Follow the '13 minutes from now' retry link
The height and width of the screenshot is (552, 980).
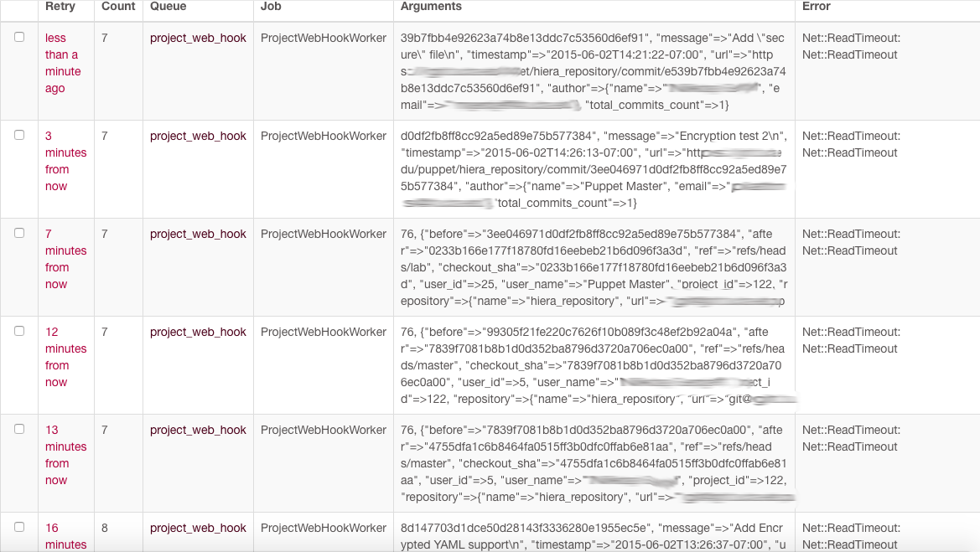point(65,455)
